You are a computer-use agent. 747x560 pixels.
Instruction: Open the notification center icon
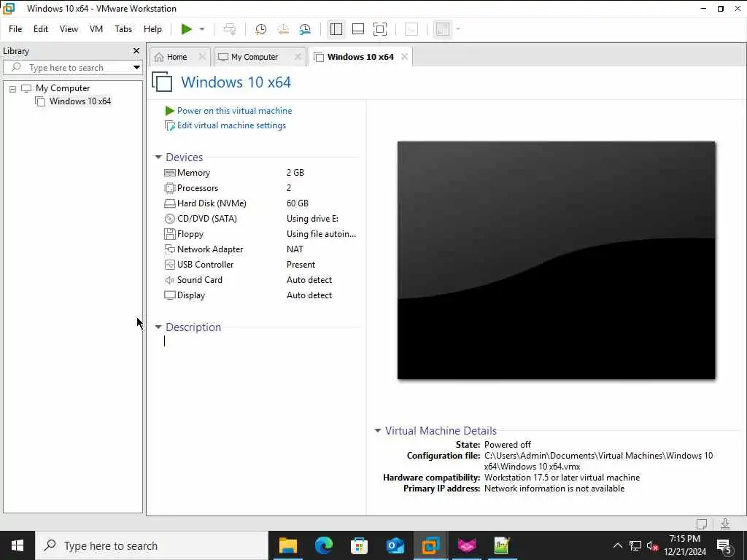coord(724,545)
